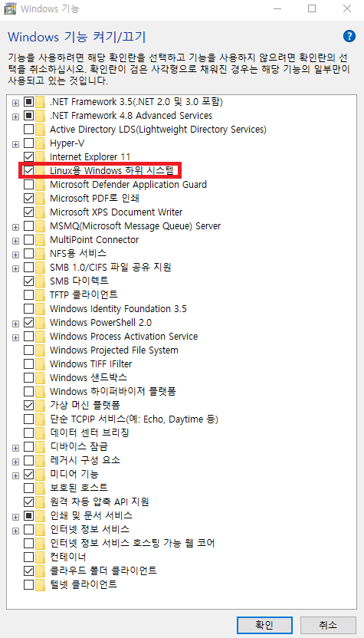Expand .NET Framework 3.5 tree node
This screenshot has width=364, height=638.
(x=15, y=102)
